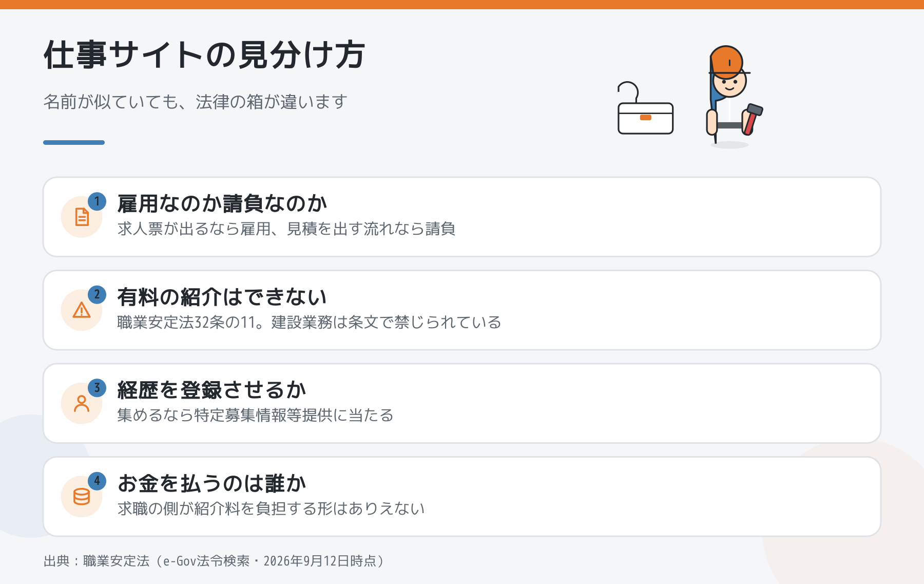The image size is (924, 584).
Task: Click the title 仕事サイトの見分け方
Action: [x=204, y=54]
